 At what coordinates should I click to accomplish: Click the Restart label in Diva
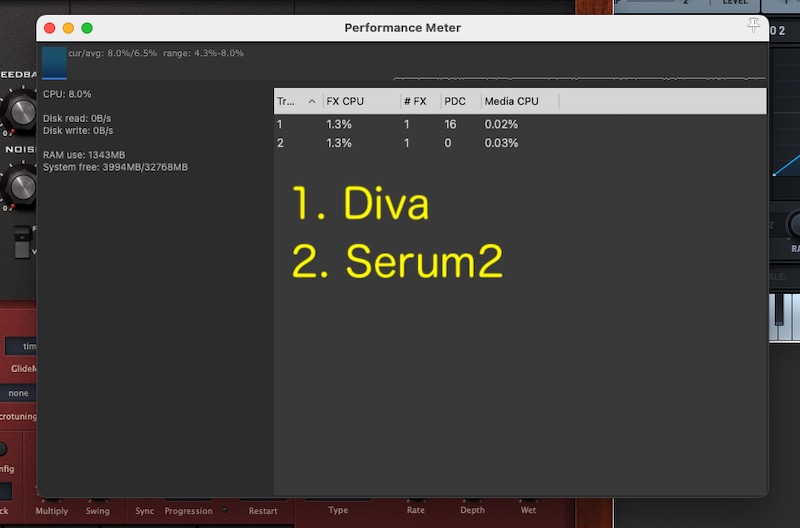[263, 511]
